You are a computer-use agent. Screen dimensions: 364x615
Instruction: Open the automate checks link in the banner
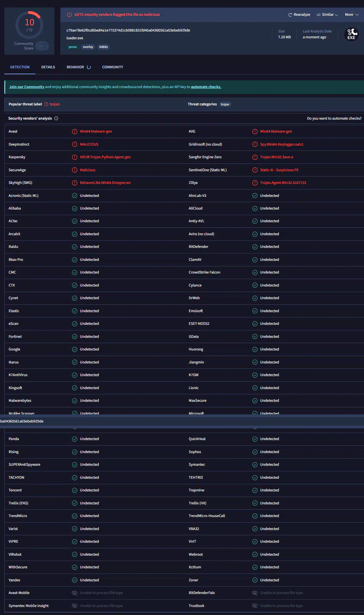pyautogui.click(x=206, y=87)
